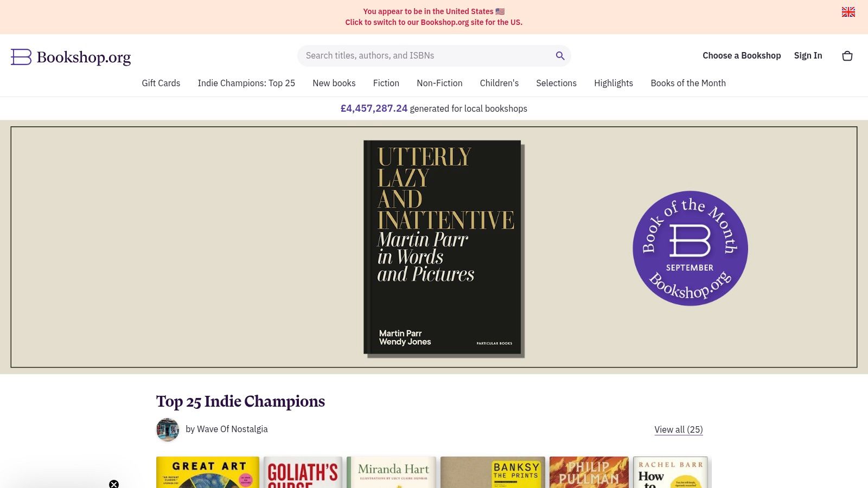Open the Banksy The Prints book thumbnail
The width and height of the screenshot is (868, 488).
(493, 472)
